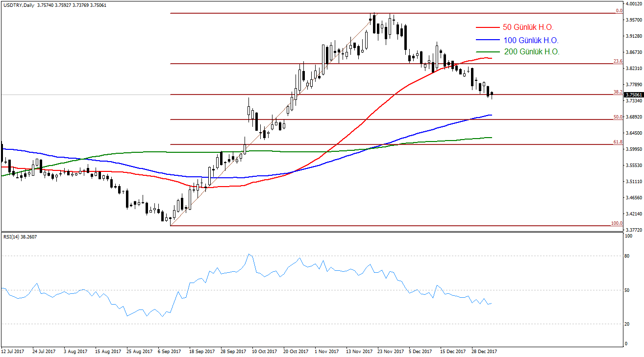Click the 4.00120 price axis label
Viewport: 644px width, 357px height.
coord(635,4)
